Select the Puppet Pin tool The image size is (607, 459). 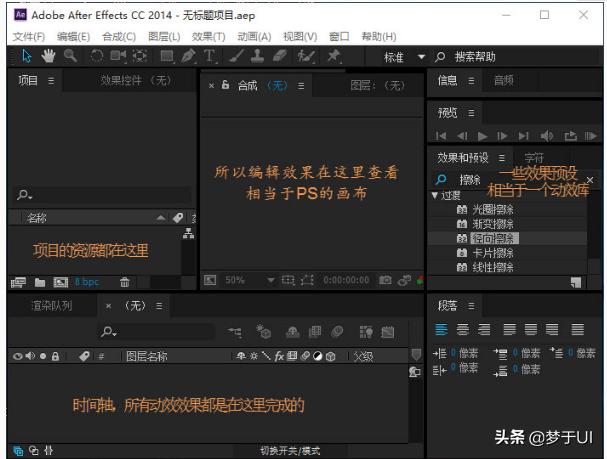coord(333,56)
